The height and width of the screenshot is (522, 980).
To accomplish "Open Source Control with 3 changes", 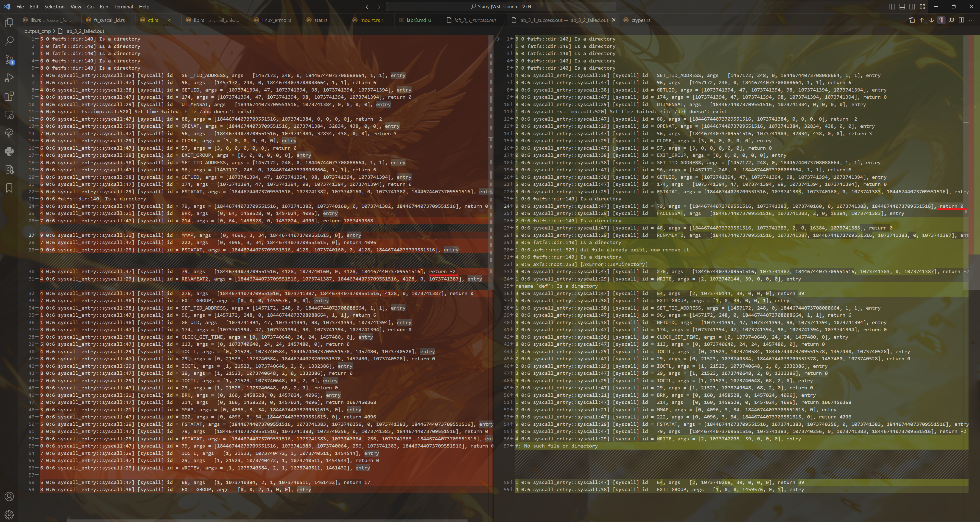I will click(9, 60).
